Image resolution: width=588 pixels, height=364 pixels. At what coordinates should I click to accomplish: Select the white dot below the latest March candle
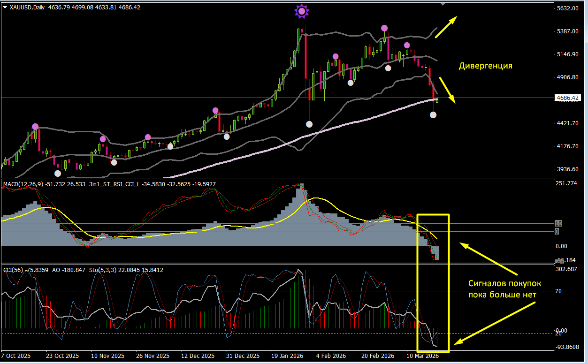click(x=433, y=115)
